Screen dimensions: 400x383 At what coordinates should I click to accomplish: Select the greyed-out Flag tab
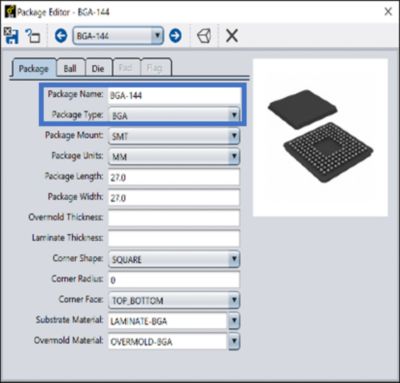(x=155, y=68)
